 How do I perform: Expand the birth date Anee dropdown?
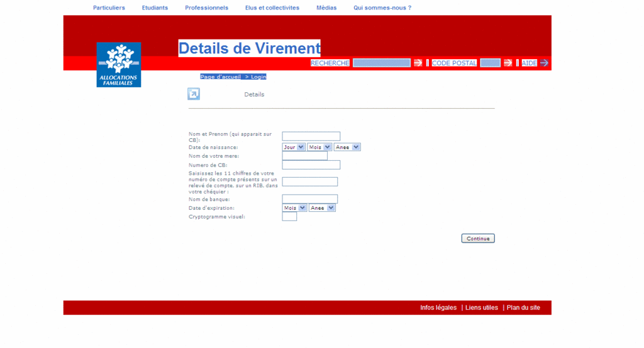(347, 147)
